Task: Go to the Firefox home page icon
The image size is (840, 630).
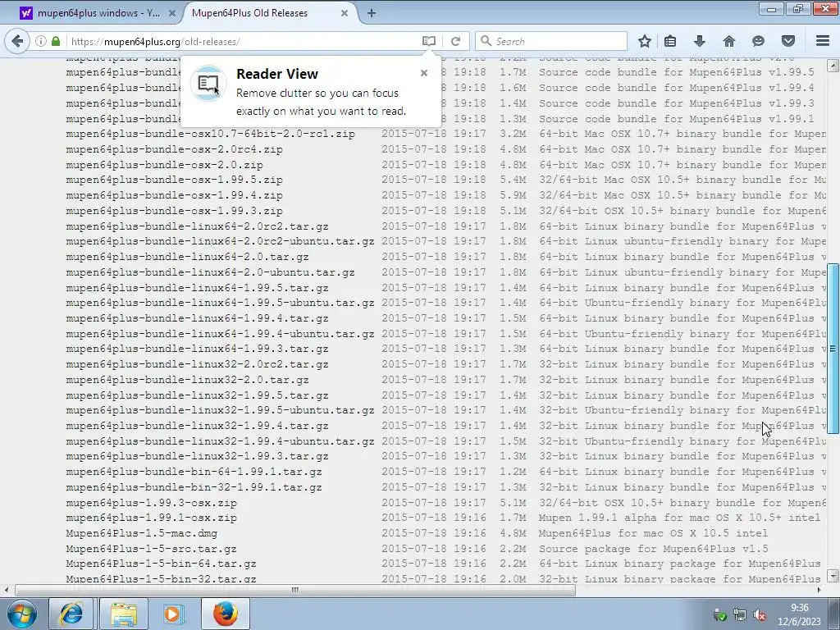Action: 729,41
